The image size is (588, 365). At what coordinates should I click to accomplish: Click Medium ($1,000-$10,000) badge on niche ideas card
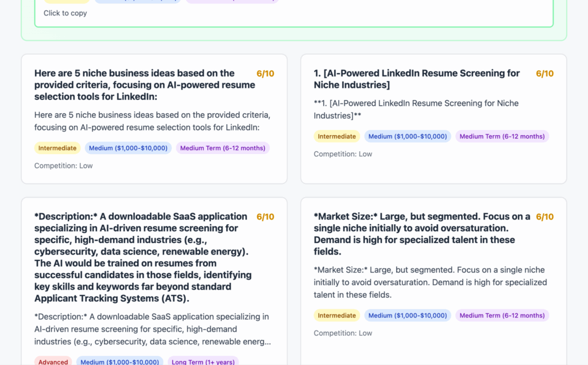click(128, 148)
